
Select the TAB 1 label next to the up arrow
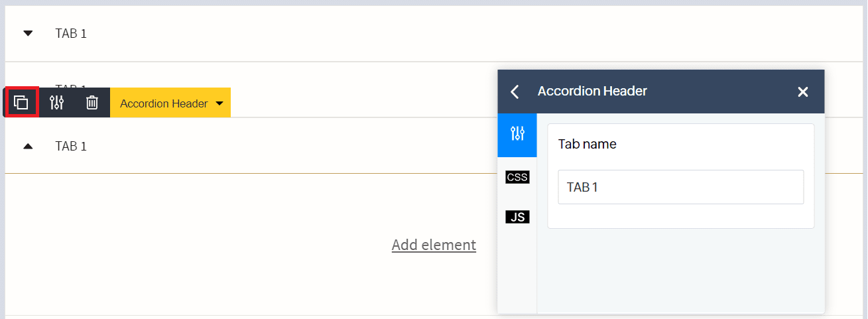pos(71,146)
